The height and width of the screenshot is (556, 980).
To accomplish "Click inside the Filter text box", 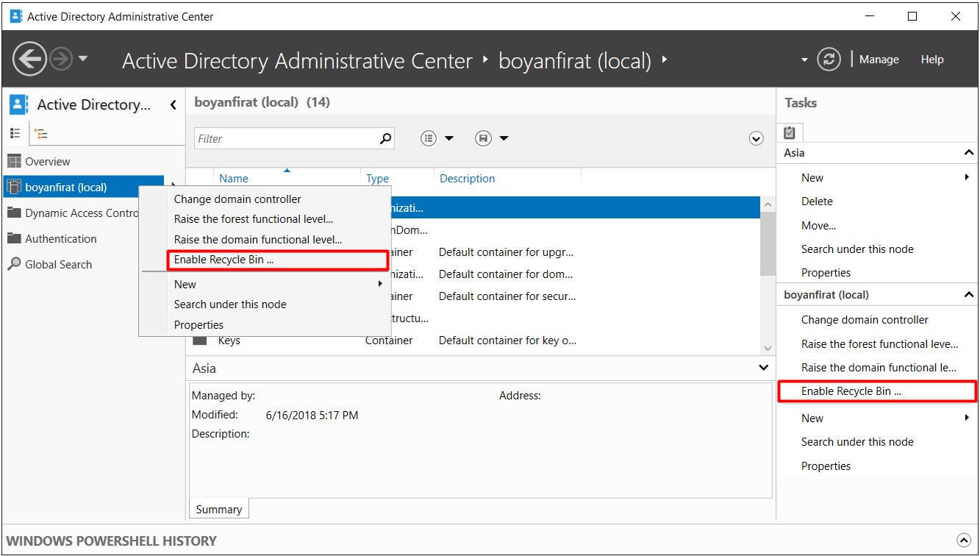I will [x=287, y=138].
